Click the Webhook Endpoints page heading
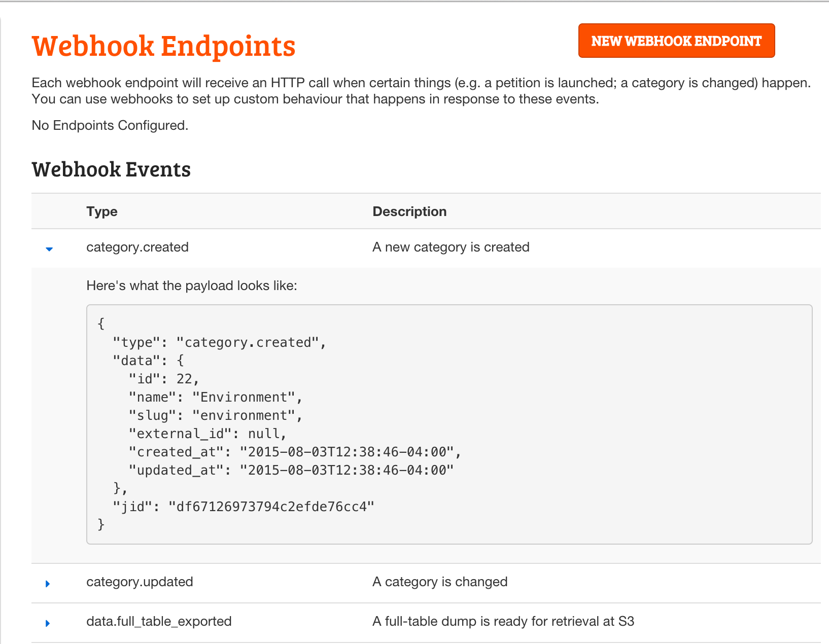 [163, 46]
